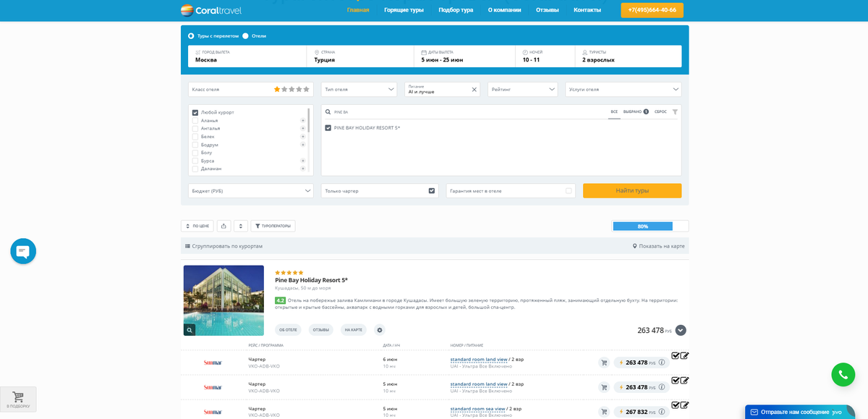
Task: Switch to the 'Выбрано' hotel list tab
Action: tap(636, 112)
